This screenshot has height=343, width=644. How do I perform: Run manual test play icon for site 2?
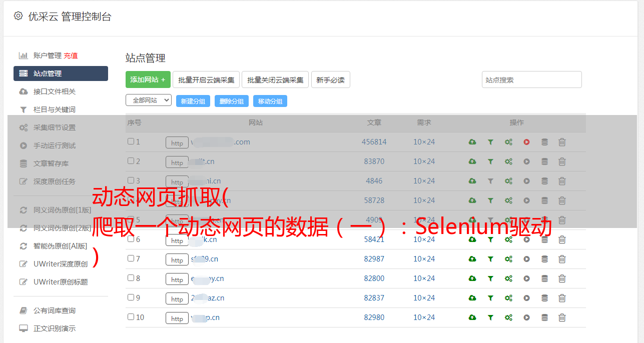(x=526, y=161)
